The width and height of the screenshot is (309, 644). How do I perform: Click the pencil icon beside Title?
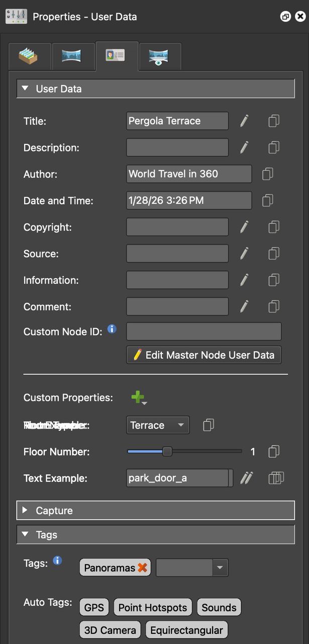(244, 121)
